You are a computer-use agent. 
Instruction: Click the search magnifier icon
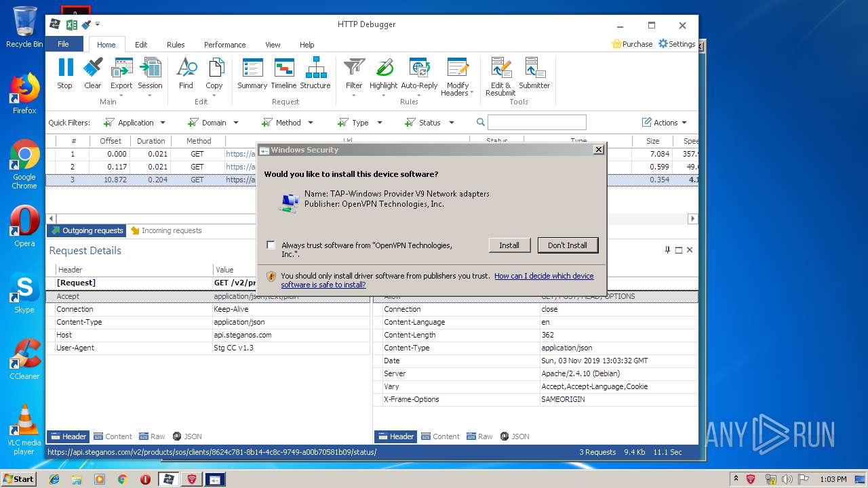click(x=481, y=123)
